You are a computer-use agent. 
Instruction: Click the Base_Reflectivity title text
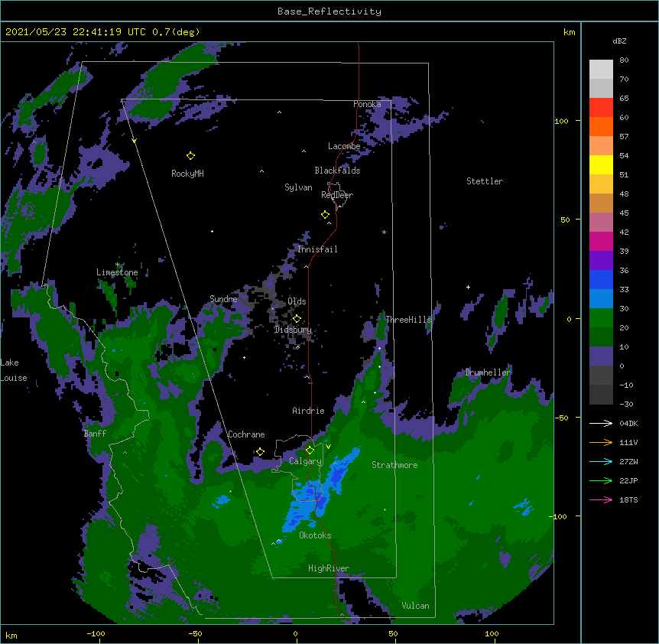pyautogui.click(x=329, y=11)
